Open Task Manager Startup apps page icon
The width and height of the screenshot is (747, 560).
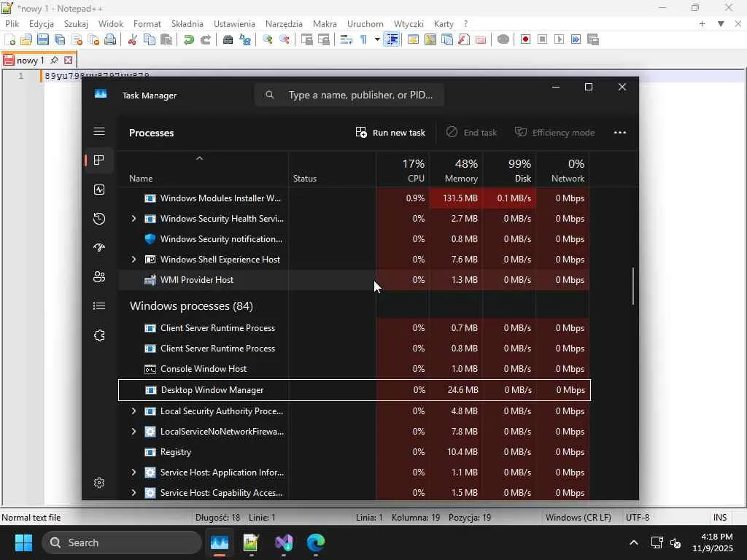[x=99, y=248]
